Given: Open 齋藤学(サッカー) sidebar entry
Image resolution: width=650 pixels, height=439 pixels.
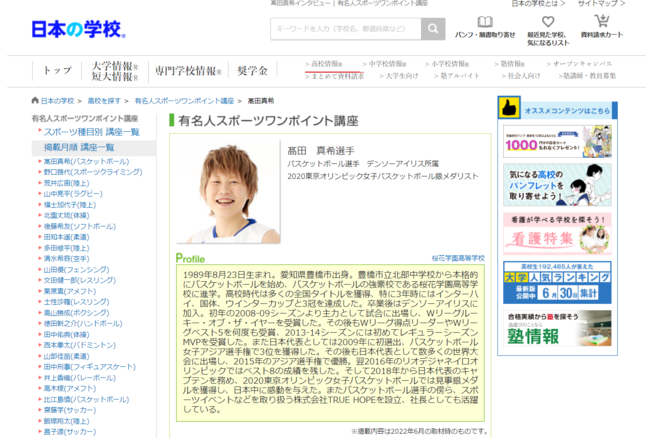Looking at the screenshot, I should 70,410.
